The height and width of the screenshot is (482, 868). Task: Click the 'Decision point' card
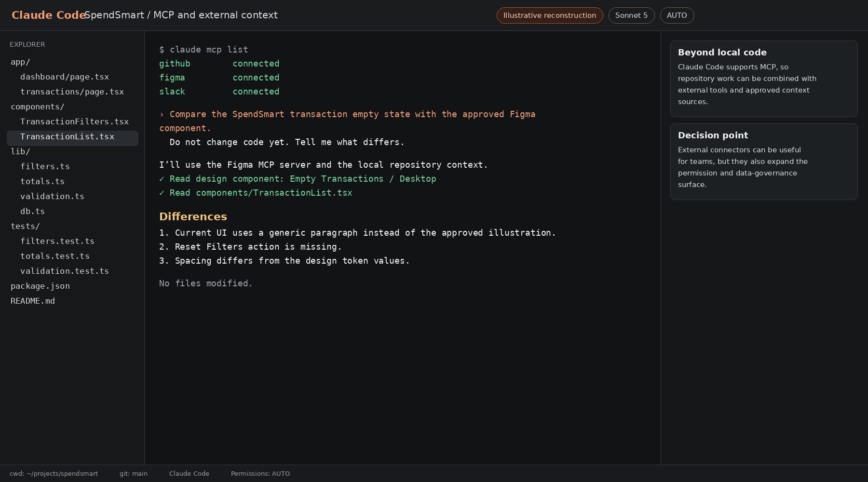(x=764, y=161)
